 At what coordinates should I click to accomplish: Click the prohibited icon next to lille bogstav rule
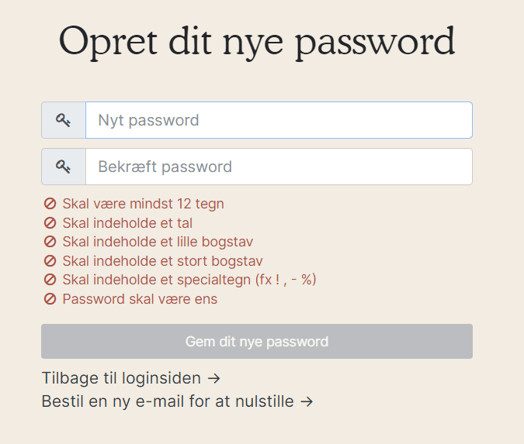pos(50,242)
